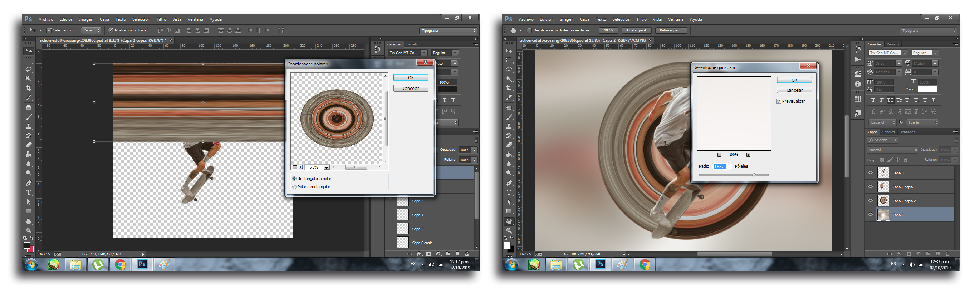Click OK in Desenfoque gaussiano dialog
980x290 pixels.
794,80
